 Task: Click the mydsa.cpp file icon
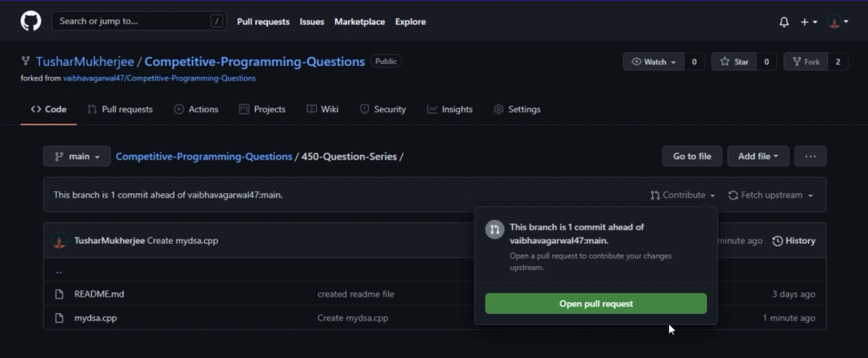59,318
